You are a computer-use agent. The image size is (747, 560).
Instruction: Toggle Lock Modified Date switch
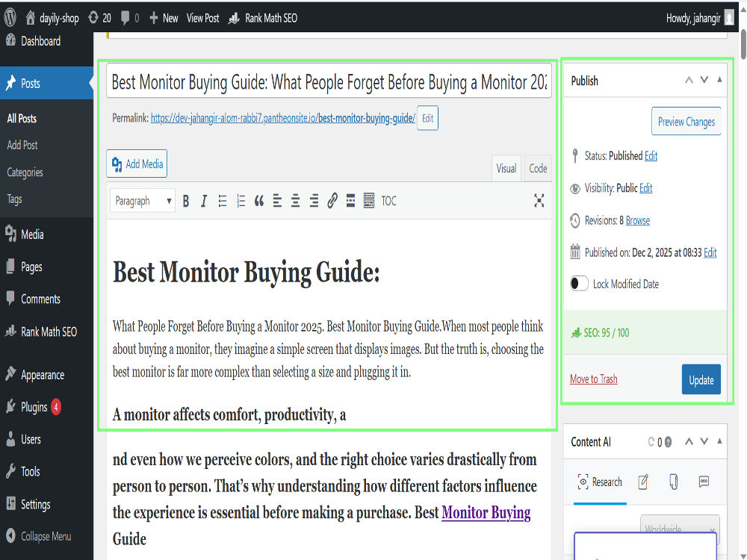(x=579, y=284)
